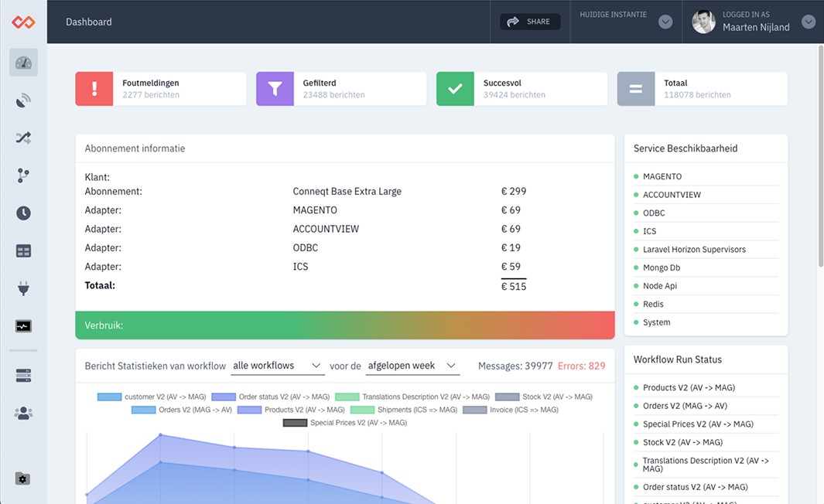Open the table grid sidebar icon
Image resolution: width=824 pixels, height=504 pixels.
23,251
